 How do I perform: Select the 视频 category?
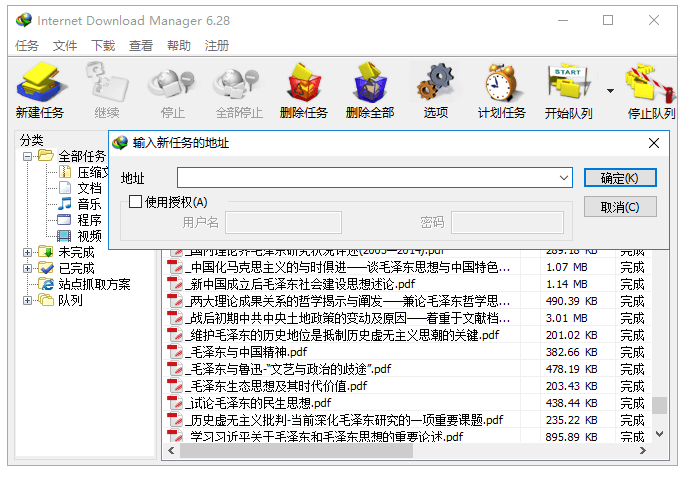(89, 236)
